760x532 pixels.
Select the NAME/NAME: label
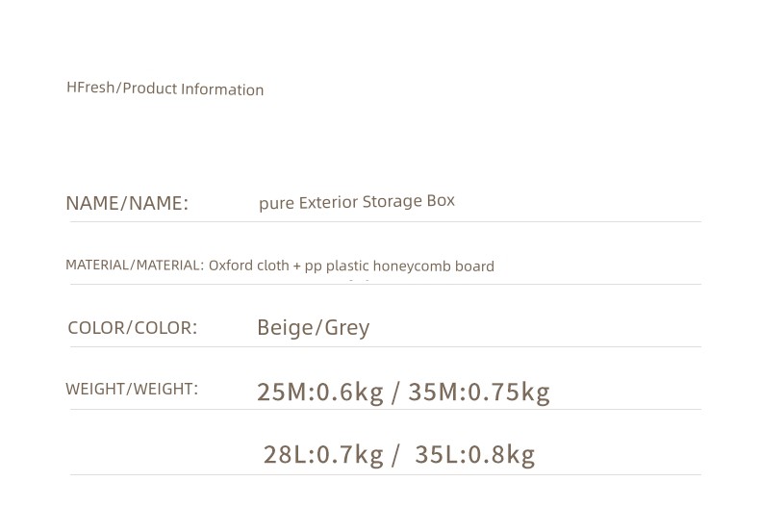[x=127, y=203]
